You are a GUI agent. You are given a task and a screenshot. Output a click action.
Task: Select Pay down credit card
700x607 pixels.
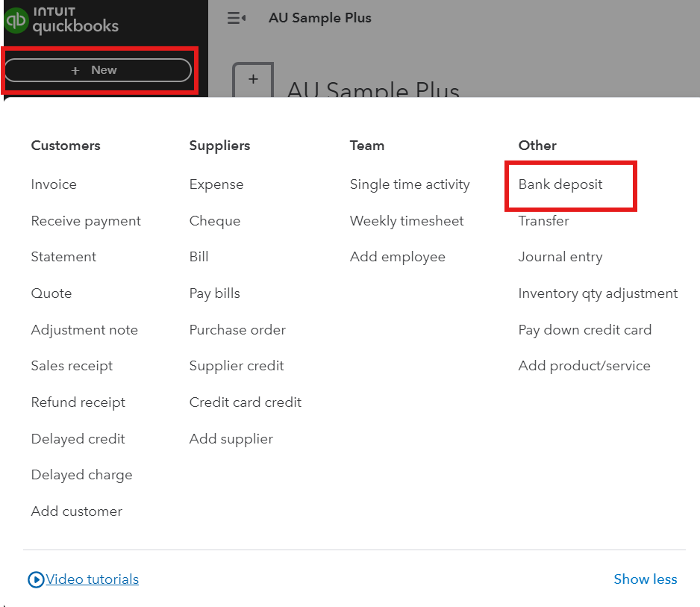point(585,330)
